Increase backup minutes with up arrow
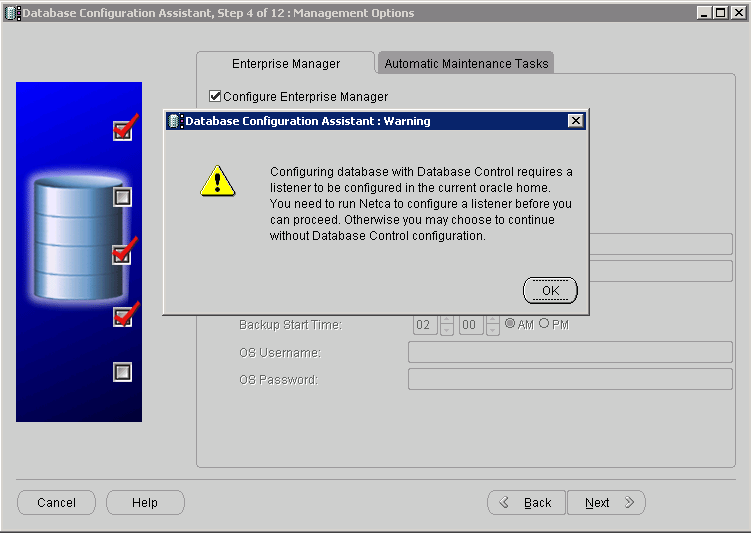This screenshot has height=533, width=751. pos(492,320)
